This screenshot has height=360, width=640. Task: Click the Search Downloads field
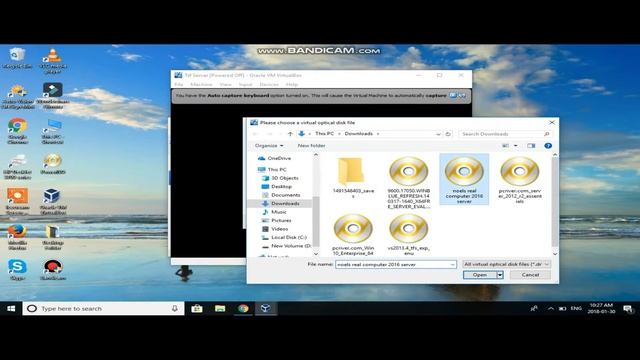pyautogui.click(x=504, y=134)
